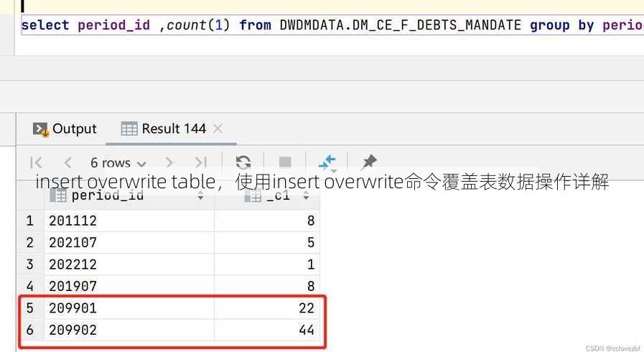Switch to the Output tab
The height and width of the screenshot is (352, 644).
click(65, 129)
